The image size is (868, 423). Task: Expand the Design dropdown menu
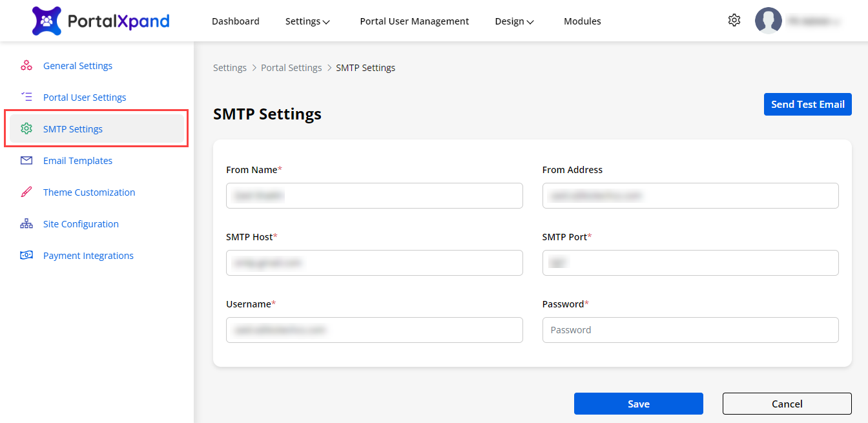(x=514, y=21)
